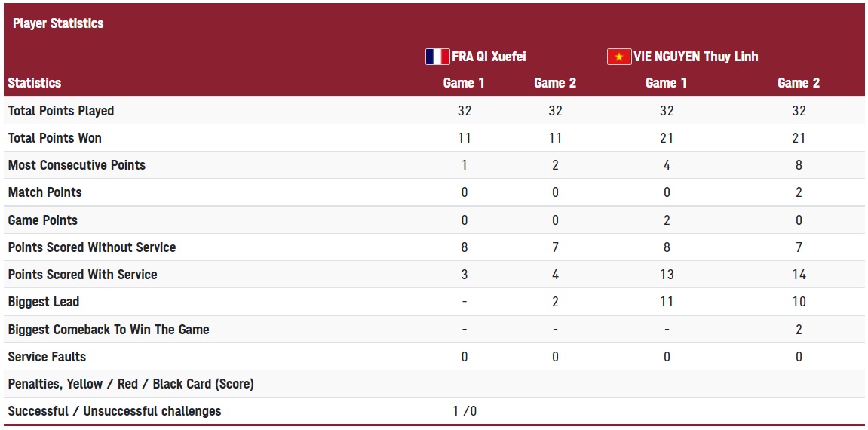
Task: Click the 1 /0 challenges value
Action: (x=465, y=411)
